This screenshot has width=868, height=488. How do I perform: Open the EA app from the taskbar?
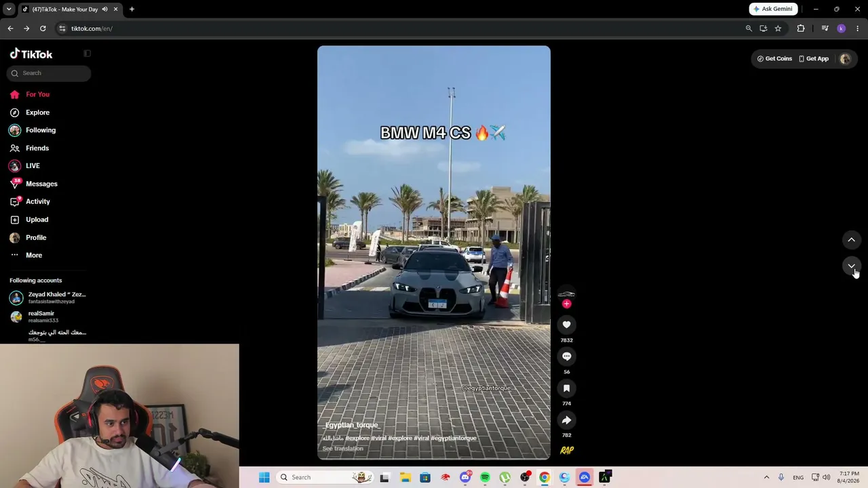pos(585,477)
